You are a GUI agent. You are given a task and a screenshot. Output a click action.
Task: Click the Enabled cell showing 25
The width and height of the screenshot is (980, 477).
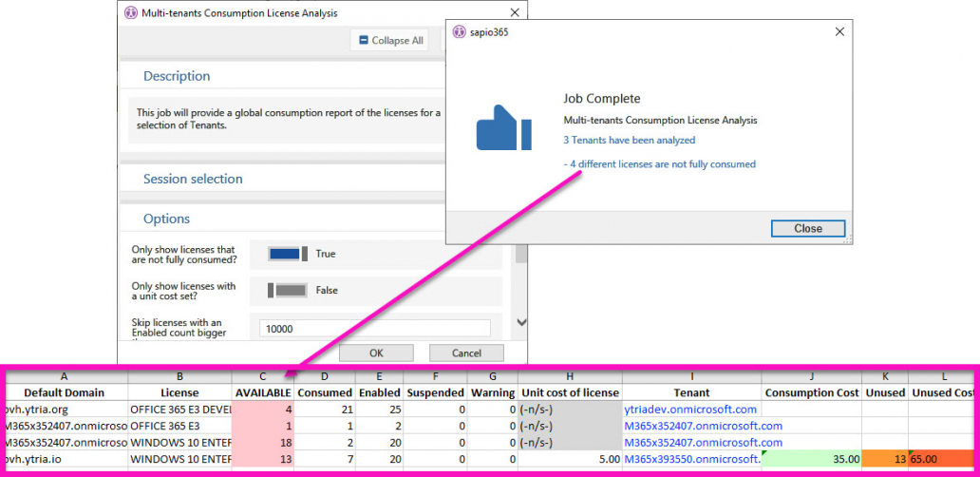tap(380, 410)
